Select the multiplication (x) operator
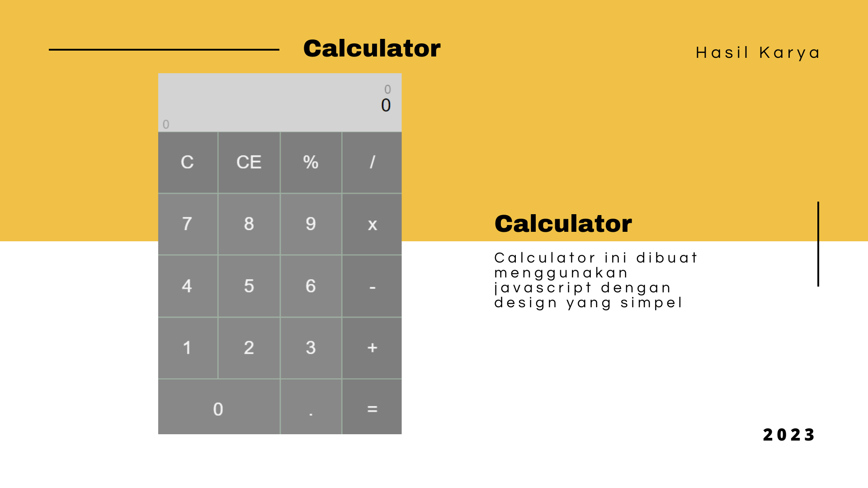 coord(372,225)
